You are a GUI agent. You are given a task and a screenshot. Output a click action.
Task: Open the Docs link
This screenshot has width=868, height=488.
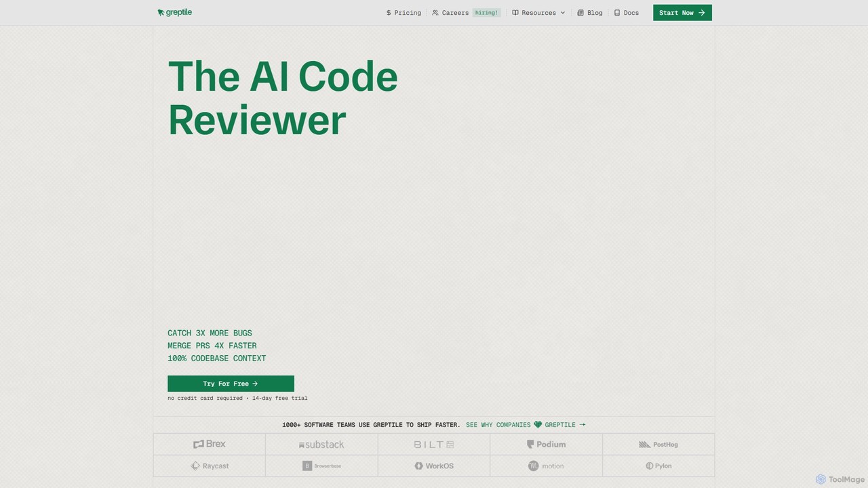click(x=627, y=13)
